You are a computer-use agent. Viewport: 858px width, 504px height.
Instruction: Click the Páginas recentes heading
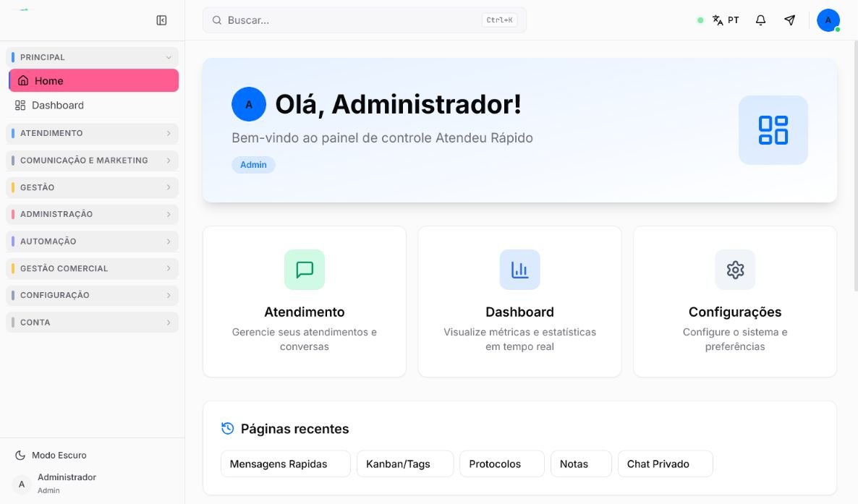pyautogui.click(x=294, y=429)
